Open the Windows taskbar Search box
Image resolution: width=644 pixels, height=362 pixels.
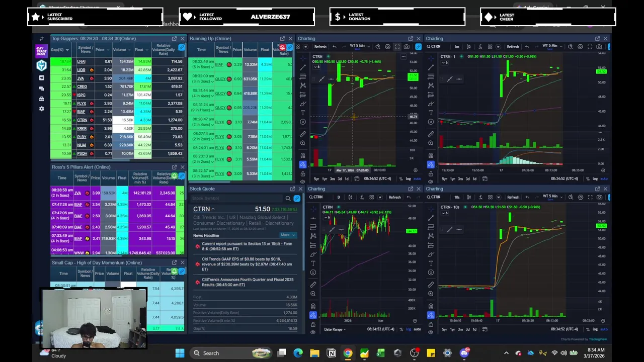[x=232, y=353]
